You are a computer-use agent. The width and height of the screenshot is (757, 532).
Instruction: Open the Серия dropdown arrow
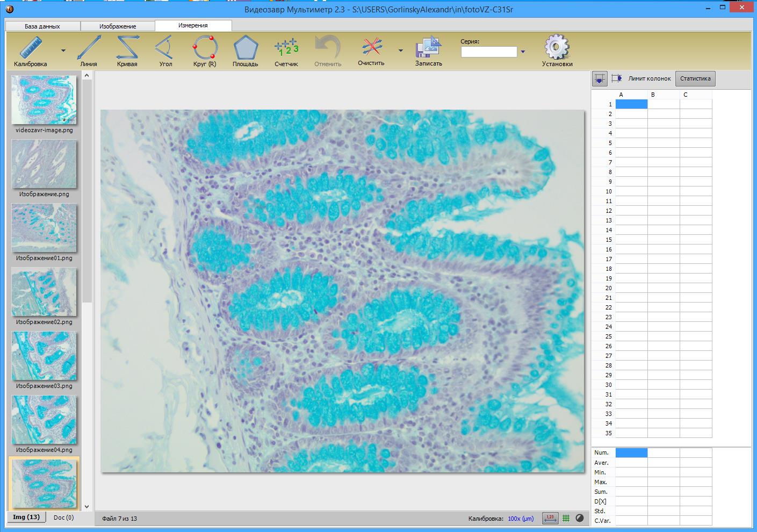point(523,52)
